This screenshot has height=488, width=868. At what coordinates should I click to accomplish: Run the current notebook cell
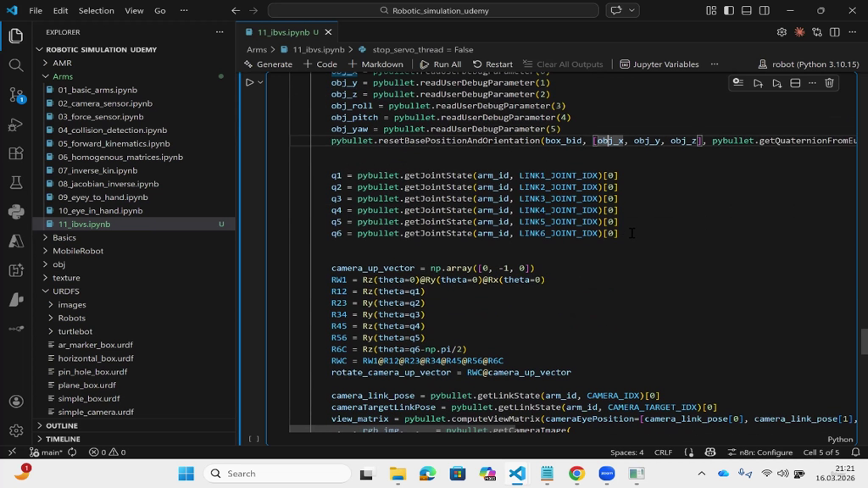point(250,82)
